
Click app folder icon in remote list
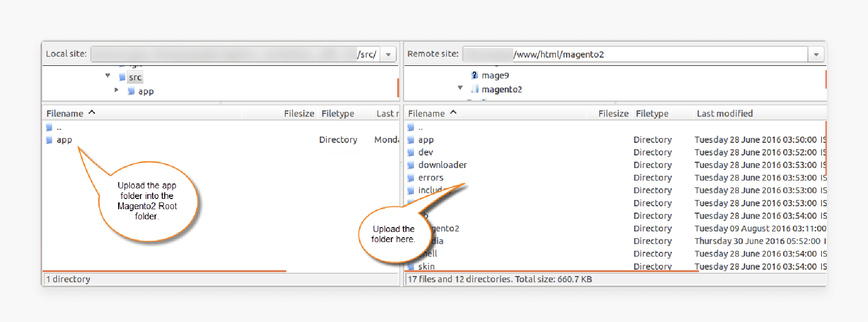411,140
